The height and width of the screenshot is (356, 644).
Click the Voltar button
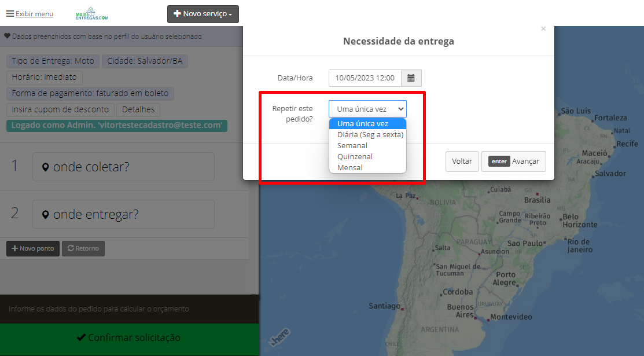(462, 161)
